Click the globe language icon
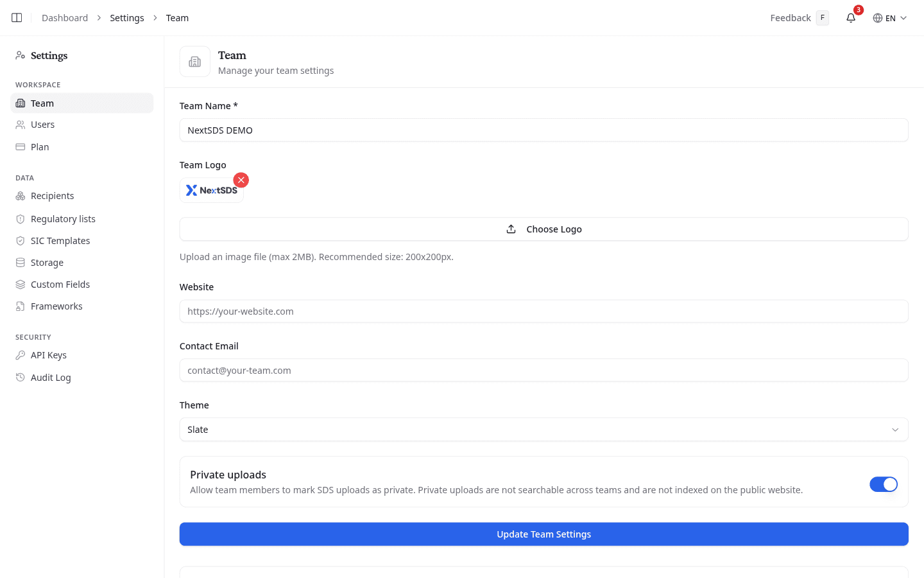The width and height of the screenshot is (924, 578). tap(878, 18)
